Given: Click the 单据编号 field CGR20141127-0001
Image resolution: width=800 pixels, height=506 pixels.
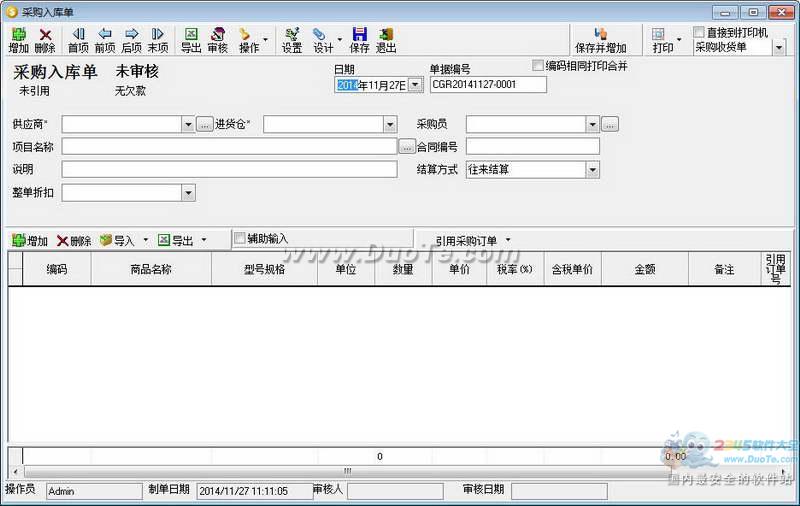Looking at the screenshot, I should click(x=488, y=85).
